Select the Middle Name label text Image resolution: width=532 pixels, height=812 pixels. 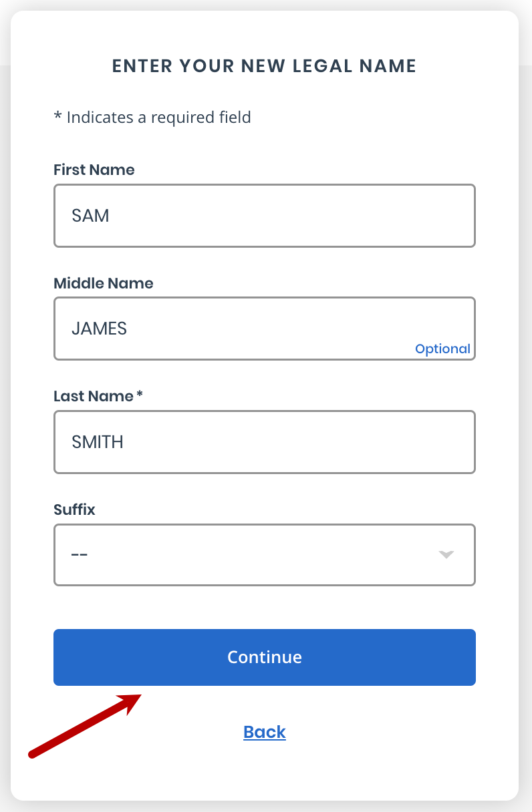coord(104,283)
